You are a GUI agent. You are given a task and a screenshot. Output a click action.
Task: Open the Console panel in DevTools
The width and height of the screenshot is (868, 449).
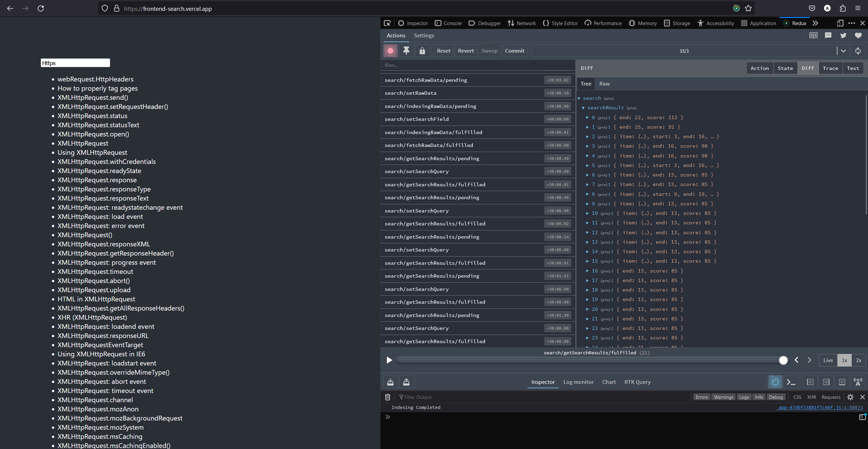448,23
